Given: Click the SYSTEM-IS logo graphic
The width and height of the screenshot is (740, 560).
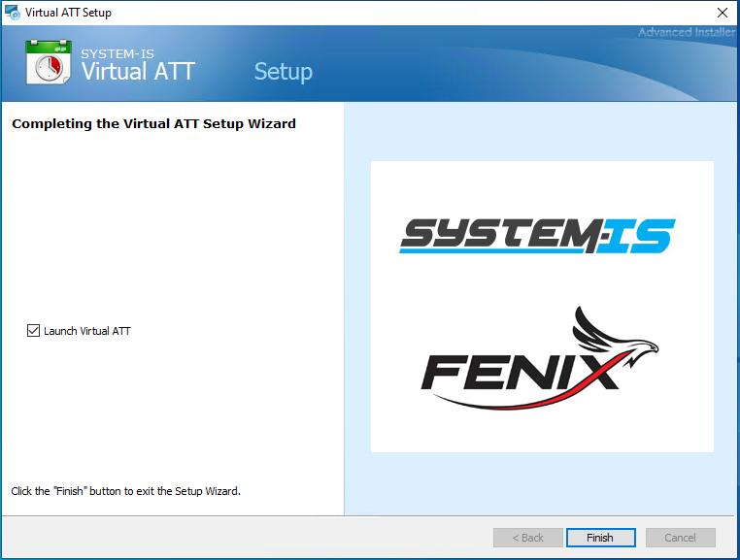Looking at the screenshot, I should pyautogui.click(x=537, y=234).
